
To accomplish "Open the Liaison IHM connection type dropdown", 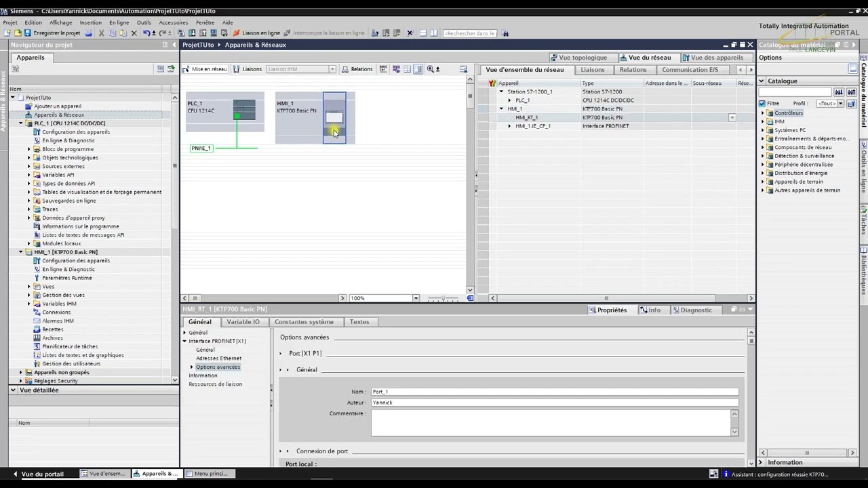I will pos(332,69).
